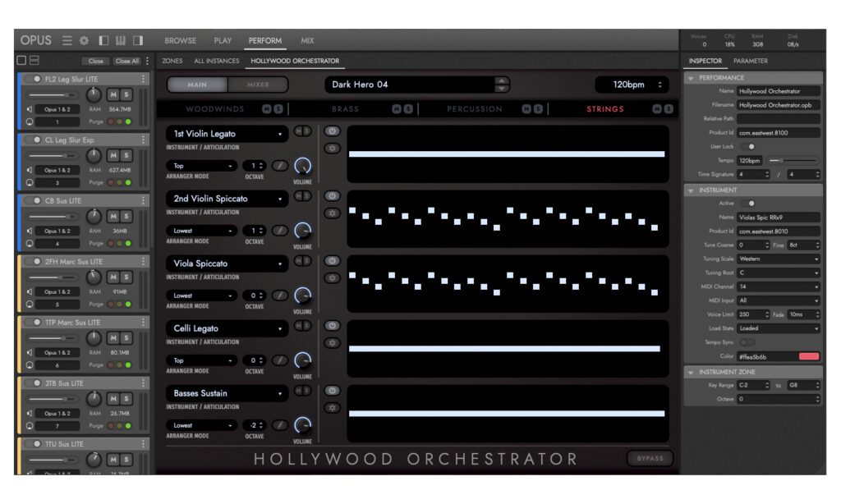Click the BYPASS button
Screen dimensions: 841x504
coord(650,458)
